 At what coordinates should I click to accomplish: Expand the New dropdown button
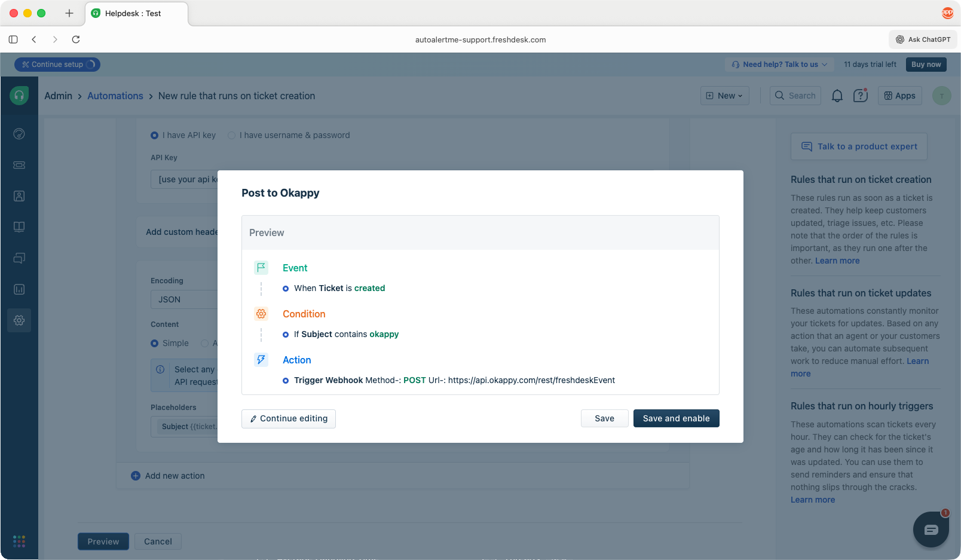[x=725, y=96]
